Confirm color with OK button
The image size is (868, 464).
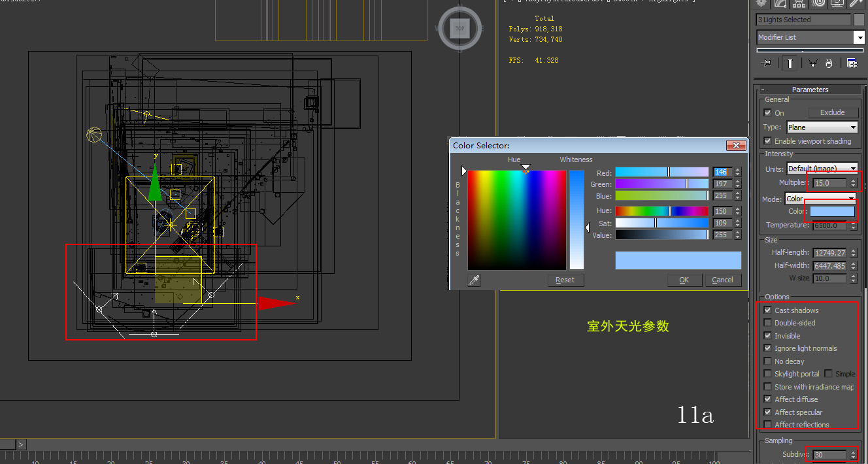pos(684,280)
